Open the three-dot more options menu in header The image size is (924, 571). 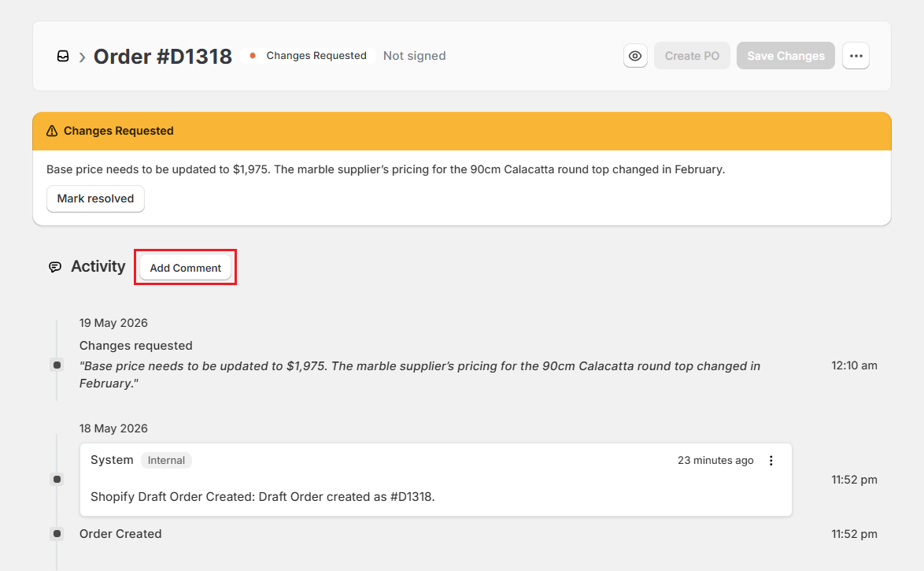856,56
